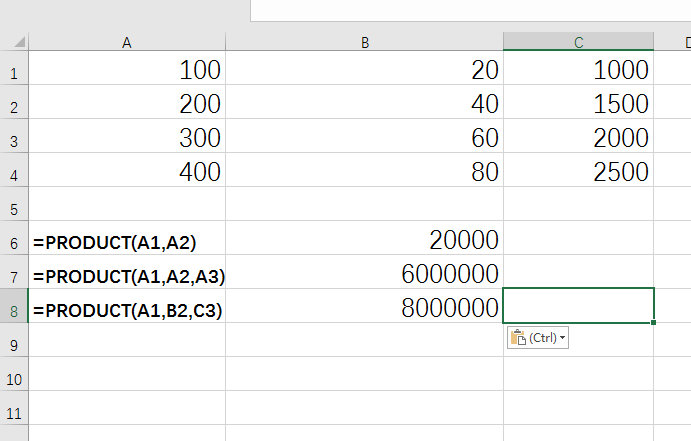Click cell containing 200

coord(127,102)
